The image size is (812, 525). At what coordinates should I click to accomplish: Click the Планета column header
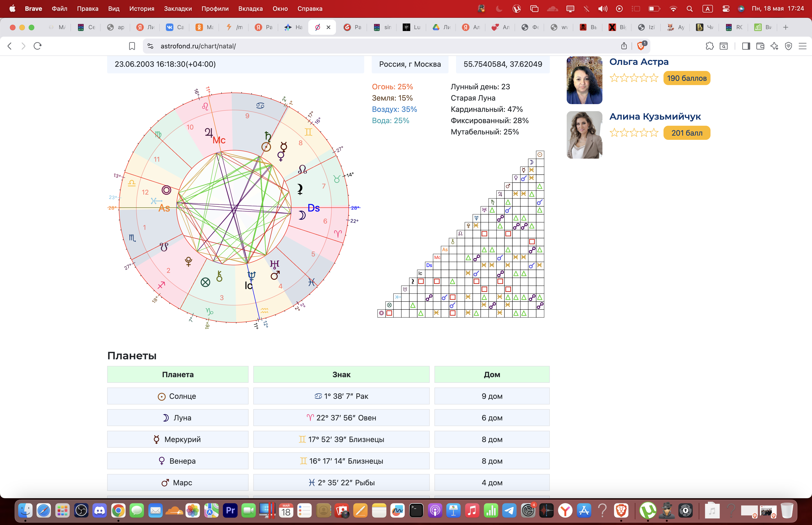pyautogui.click(x=178, y=374)
